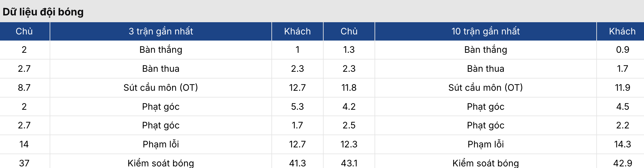Click the away corner value 4.5
644x168 pixels.
[x=622, y=107]
